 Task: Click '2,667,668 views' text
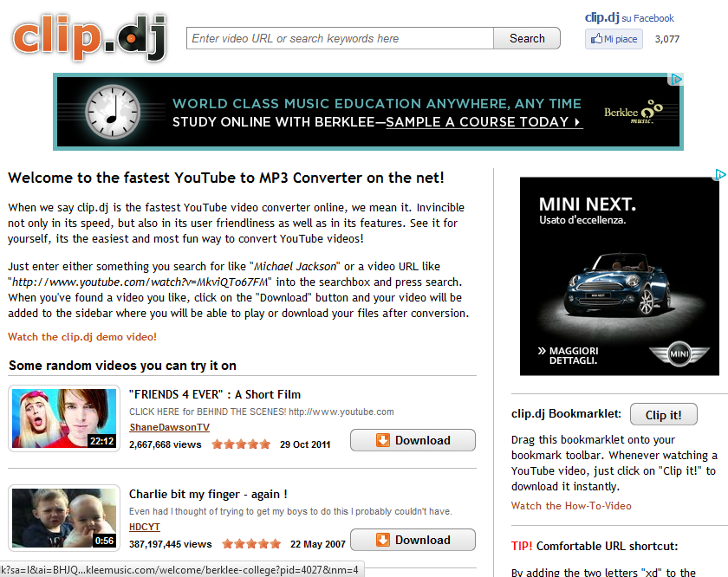coord(166,444)
